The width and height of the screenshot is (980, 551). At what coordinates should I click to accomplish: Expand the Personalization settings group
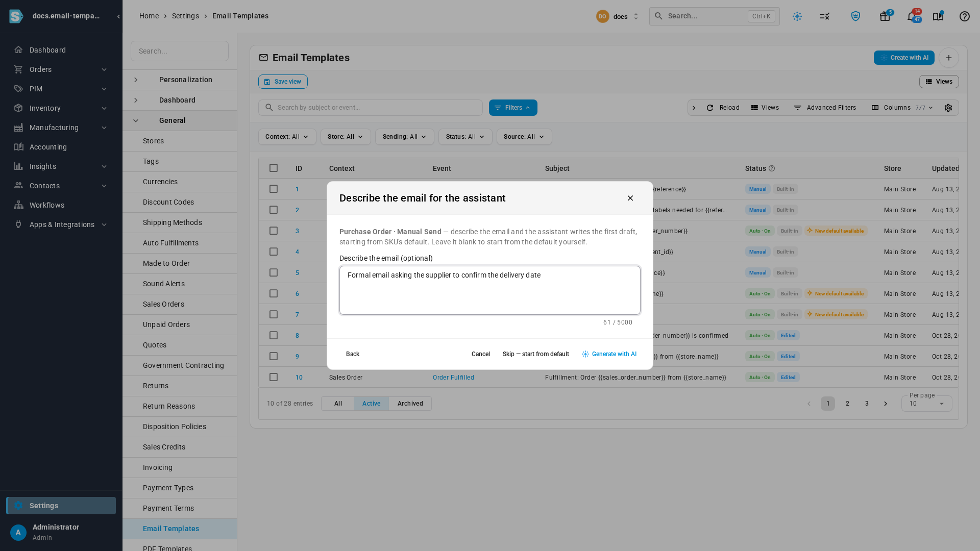pyautogui.click(x=180, y=80)
